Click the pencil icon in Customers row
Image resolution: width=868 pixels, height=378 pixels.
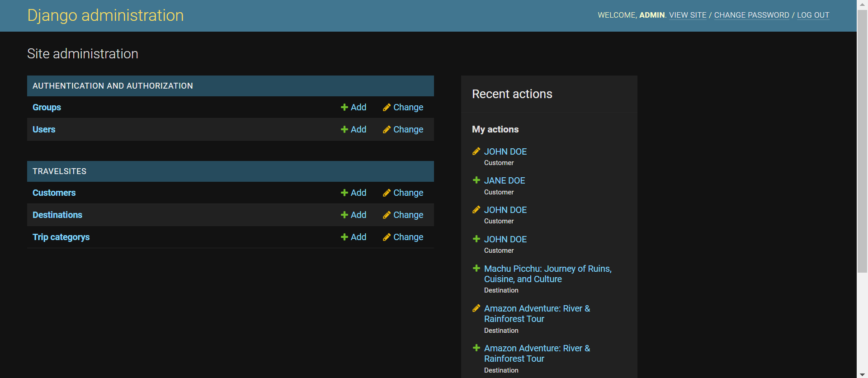387,193
